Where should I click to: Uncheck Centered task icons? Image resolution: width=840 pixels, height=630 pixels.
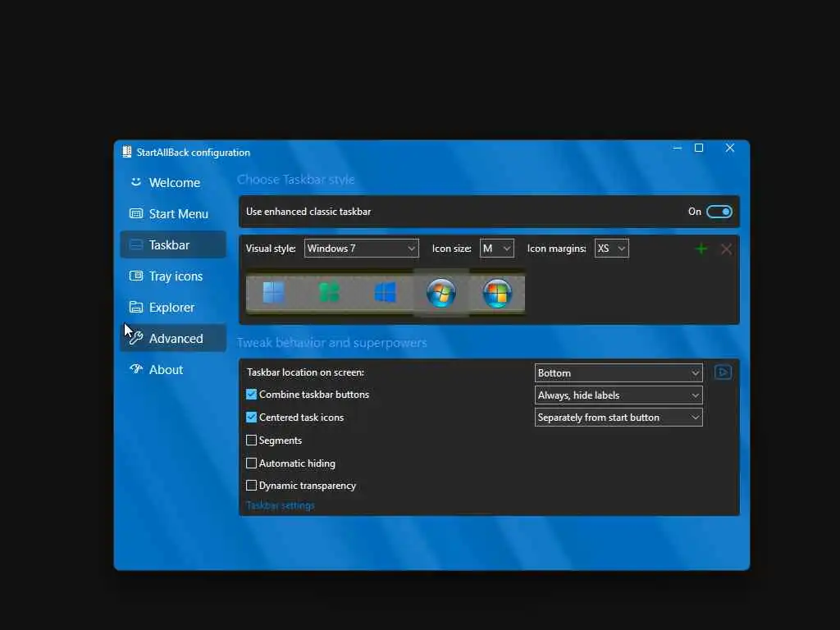coord(251,417)
